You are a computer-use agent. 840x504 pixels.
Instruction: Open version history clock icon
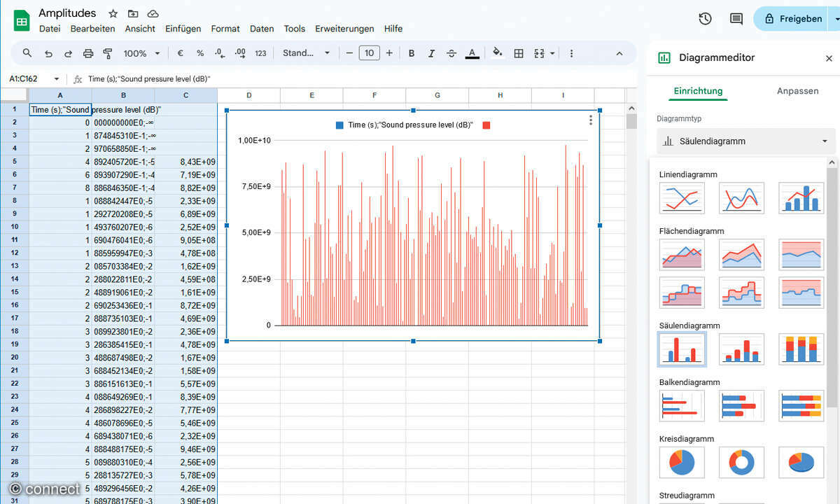click(x=705, y=19)
